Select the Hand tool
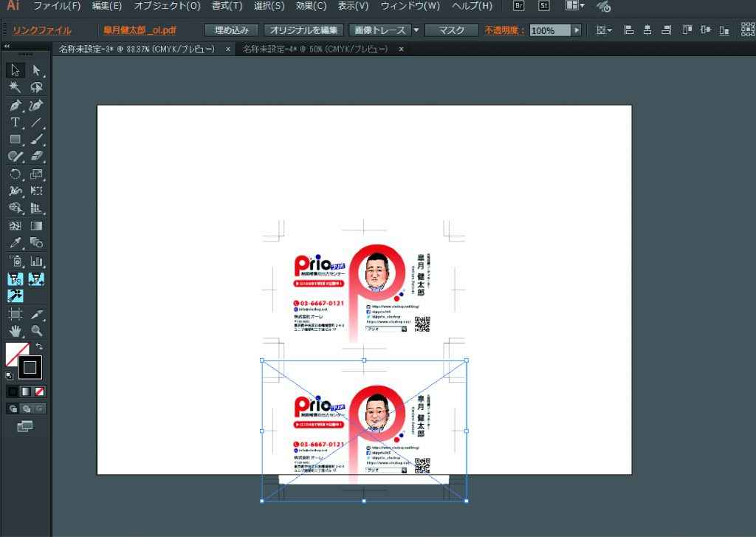 [x=15, y=331]
